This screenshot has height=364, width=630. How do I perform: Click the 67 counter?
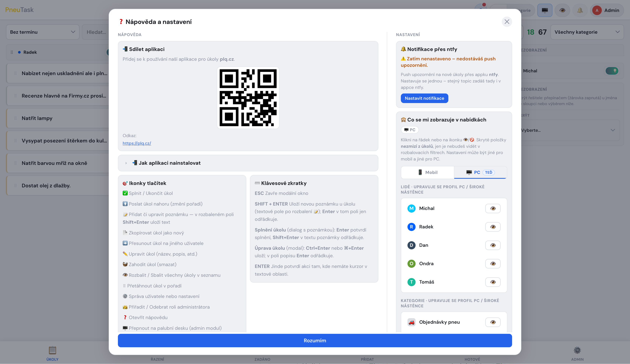[542, 32]
